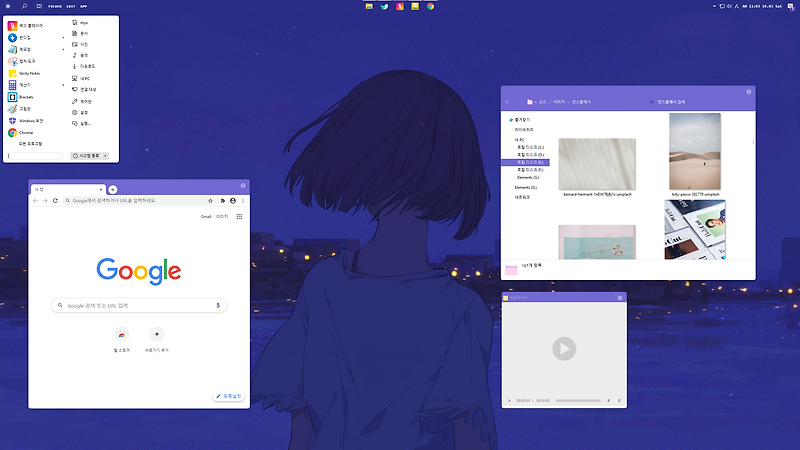The height and width of the screenshot is (450, 800).
Task: Launch the yellow notes app in top dock
Action: point(415,6)
